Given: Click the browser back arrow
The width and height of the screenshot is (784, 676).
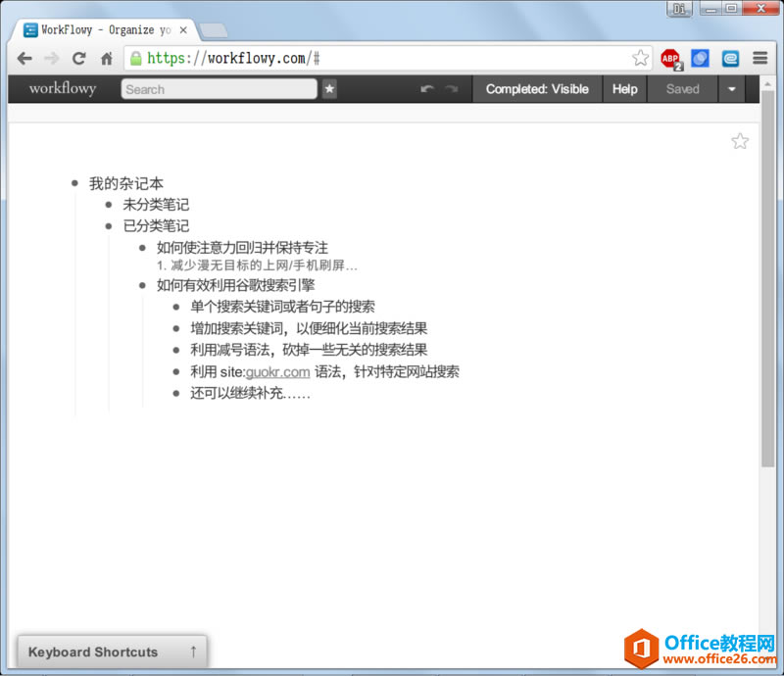Looking at the screenshot, I should click(24, 59).
